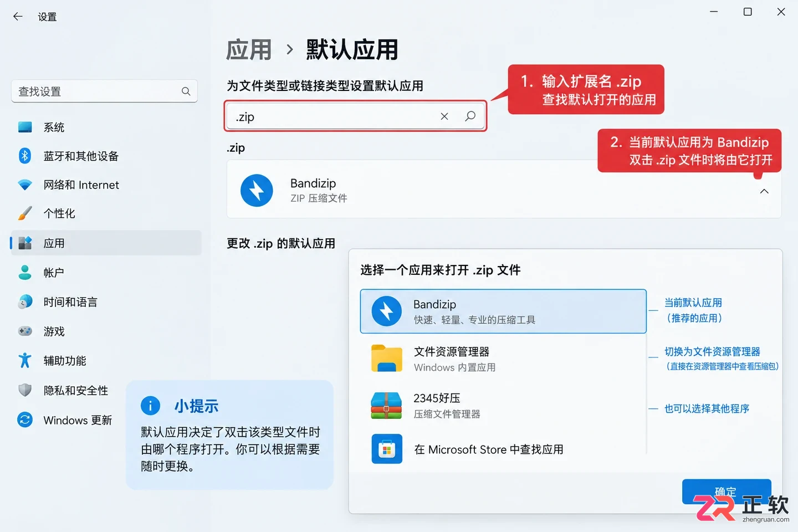Click the 文件资源管理器 folder icon
Image resolution: width=798 pixels, height=532 pixels.
click(387, 359)
